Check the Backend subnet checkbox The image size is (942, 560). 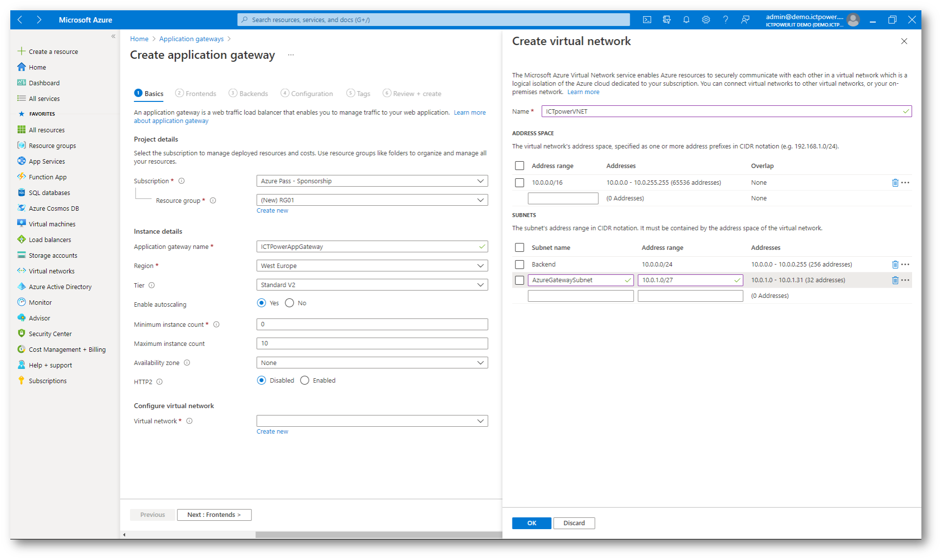coord(520,265)
